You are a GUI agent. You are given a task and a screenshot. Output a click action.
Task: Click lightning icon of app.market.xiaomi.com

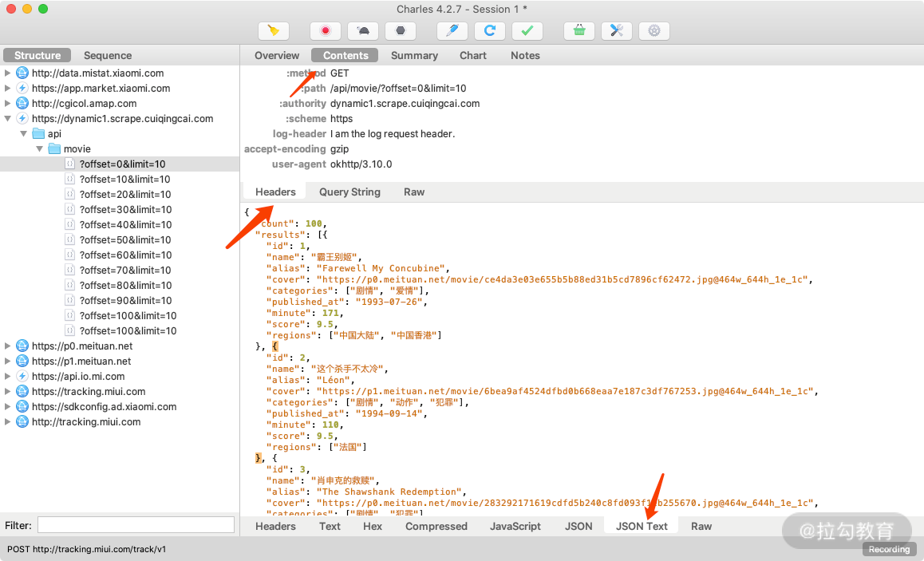pos(22,89)
